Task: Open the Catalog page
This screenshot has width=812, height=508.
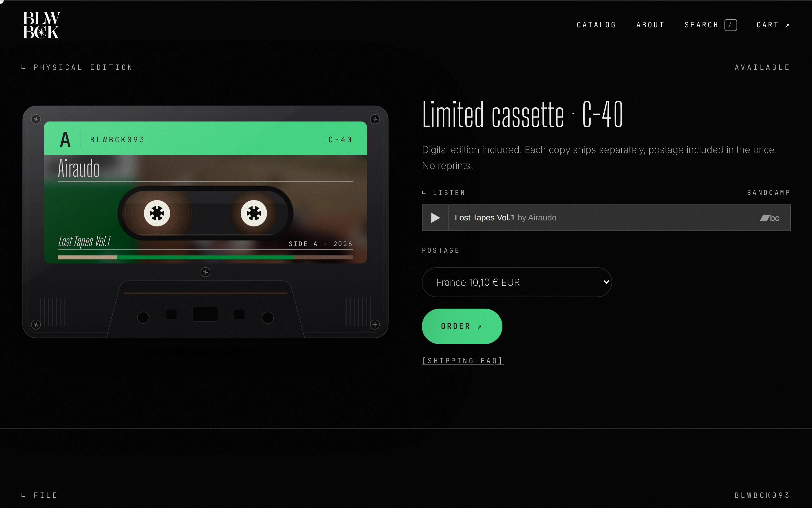Action: pos(596,25)
